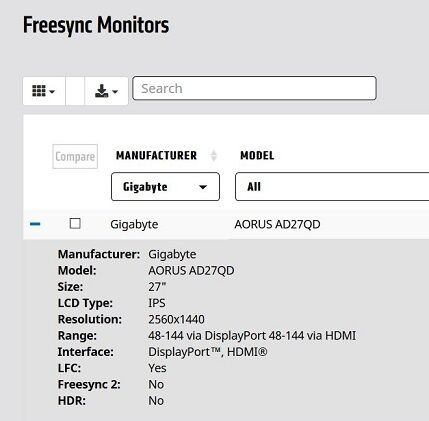Open the grid column-visibility icon menu

pos(44,91)
